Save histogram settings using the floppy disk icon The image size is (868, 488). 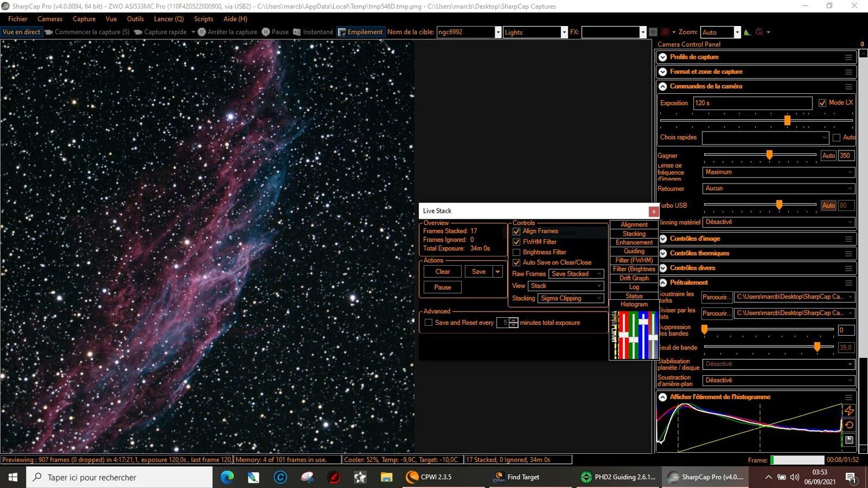849,440
